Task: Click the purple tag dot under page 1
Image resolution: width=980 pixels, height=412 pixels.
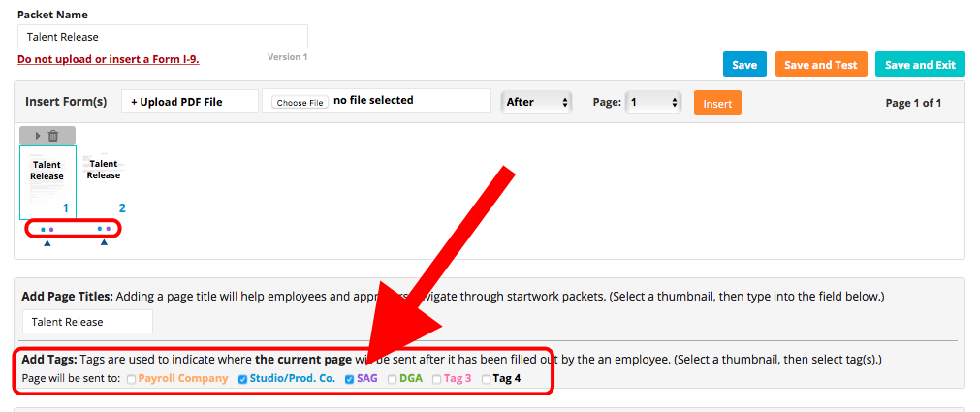Action: (51, 230)
